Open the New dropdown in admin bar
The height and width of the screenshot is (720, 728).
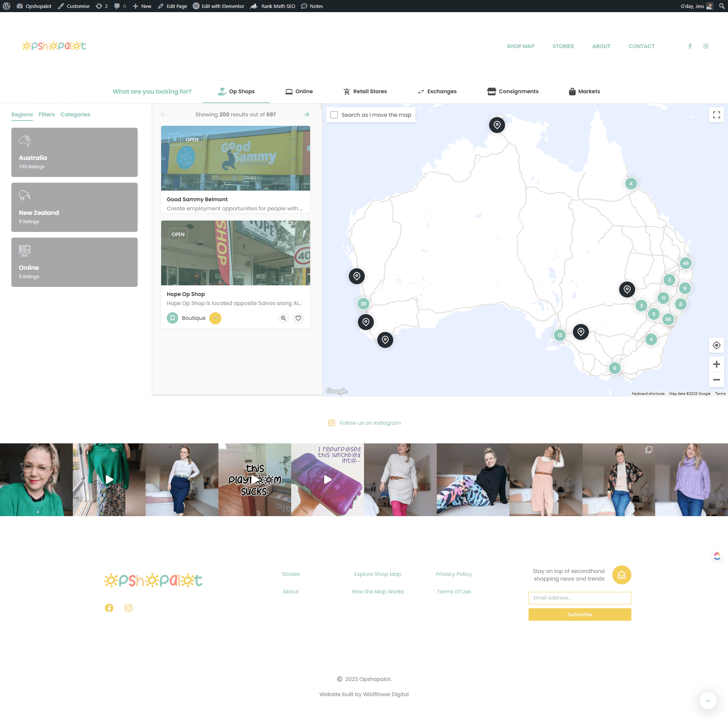click(142, 6)
